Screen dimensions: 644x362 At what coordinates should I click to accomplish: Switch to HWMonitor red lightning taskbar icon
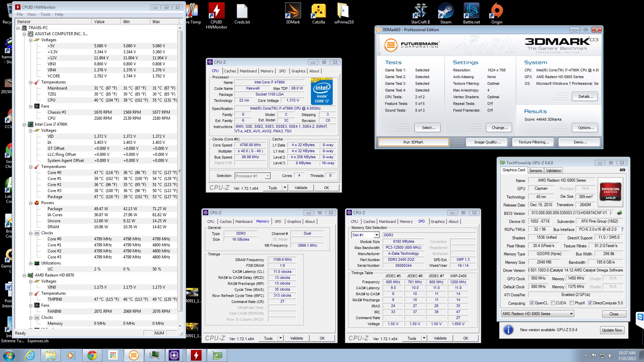pyautogui.click(x=196, y=355)
